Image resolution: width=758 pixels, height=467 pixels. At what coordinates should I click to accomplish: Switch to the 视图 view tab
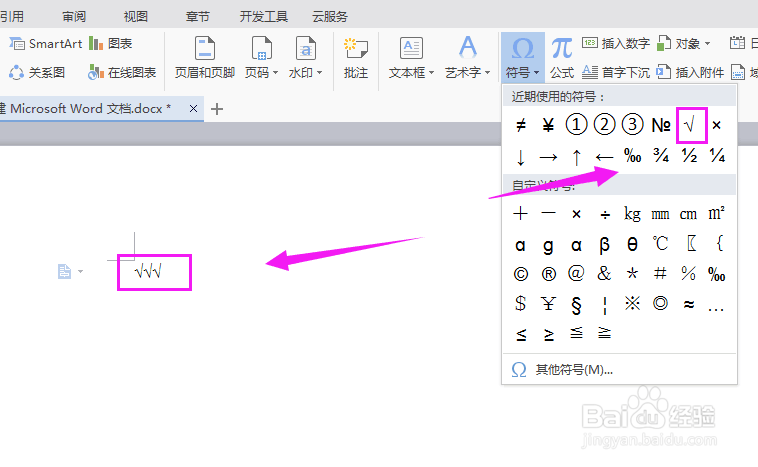click(135, 16)
